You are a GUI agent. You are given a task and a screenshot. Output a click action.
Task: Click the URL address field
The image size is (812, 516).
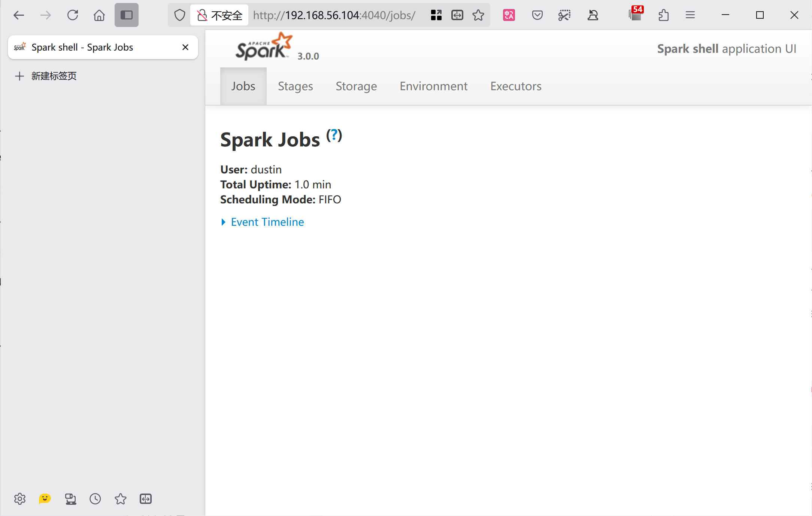(334, 15)
